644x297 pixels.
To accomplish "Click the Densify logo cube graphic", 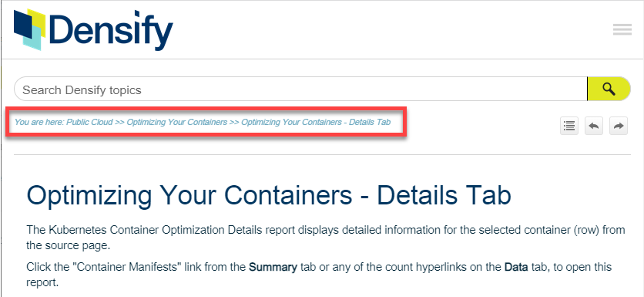I will coord(29,29).
